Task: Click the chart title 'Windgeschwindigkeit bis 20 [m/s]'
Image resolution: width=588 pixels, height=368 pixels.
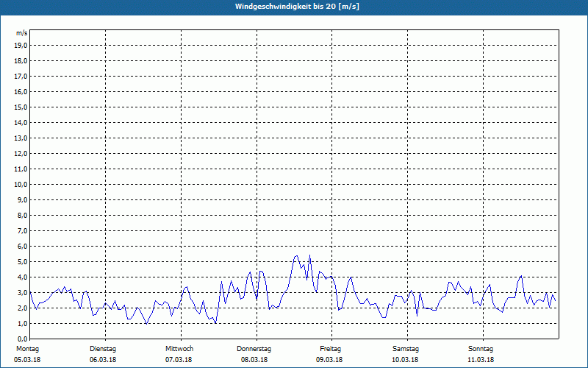Action: (297, 7)
